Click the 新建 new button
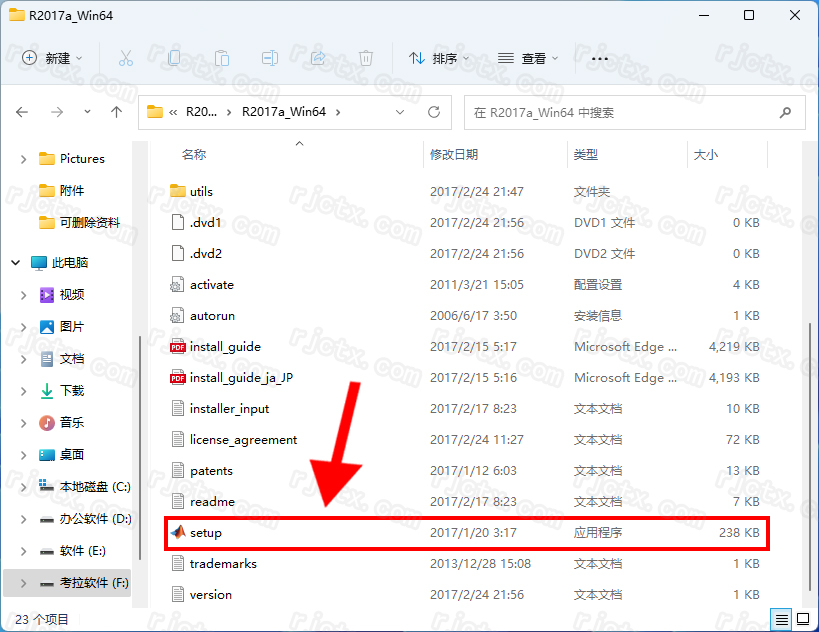The width and height of the screenshot is (819, 632). tap(53, 59)
